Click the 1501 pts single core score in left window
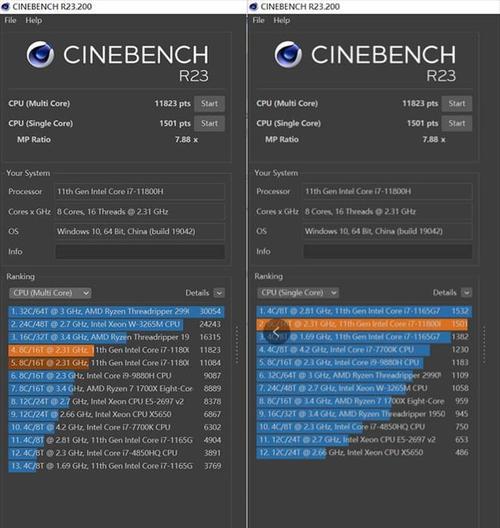 point(175,124)
